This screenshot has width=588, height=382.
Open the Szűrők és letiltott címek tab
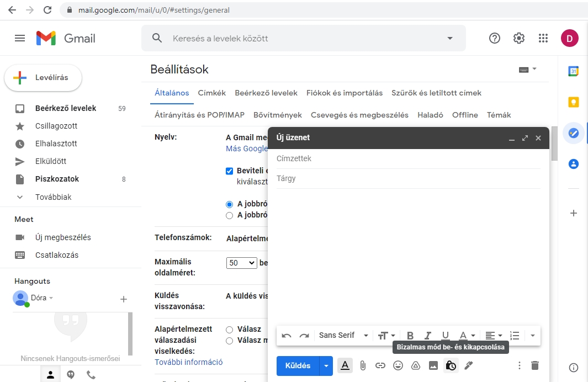[436, 93]
